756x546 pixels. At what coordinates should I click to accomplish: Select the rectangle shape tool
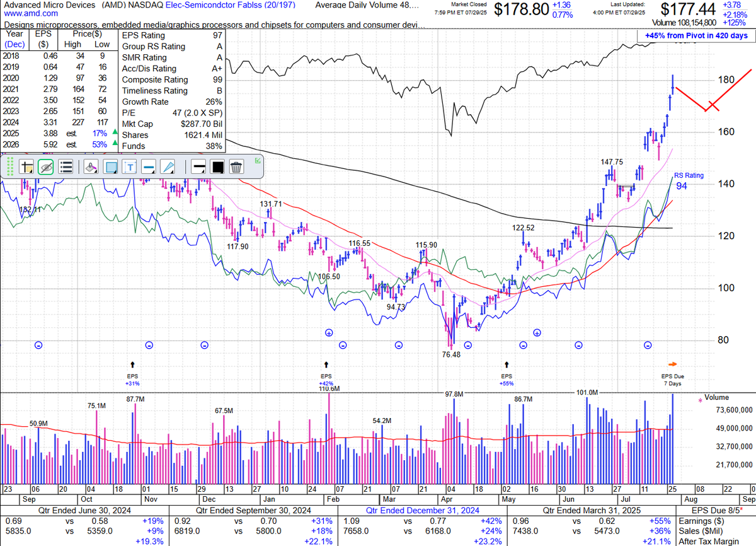click(110, 167)
